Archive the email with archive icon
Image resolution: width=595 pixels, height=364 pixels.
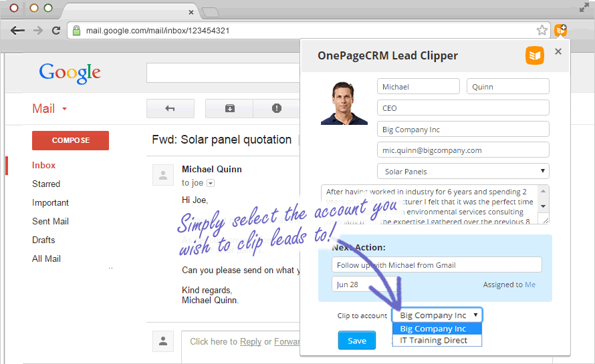[x=229, y=108]
